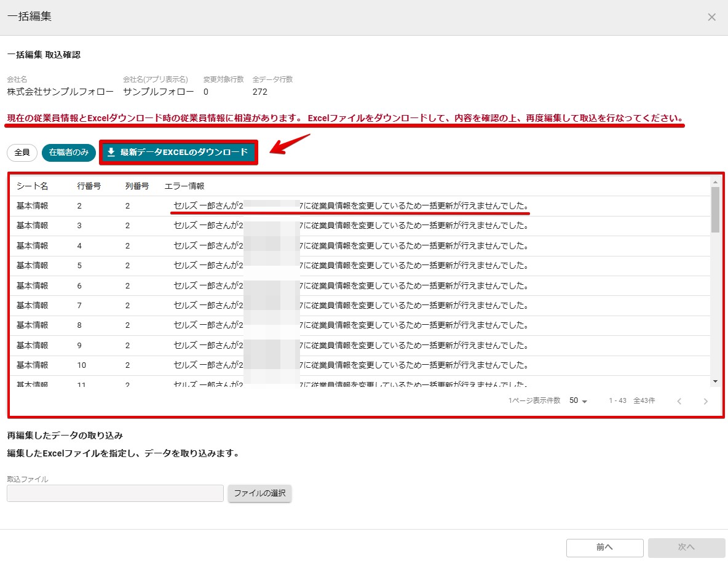Open the per-page display options dropdown
The image size is (728, 561).
click(x=578, y=401)
